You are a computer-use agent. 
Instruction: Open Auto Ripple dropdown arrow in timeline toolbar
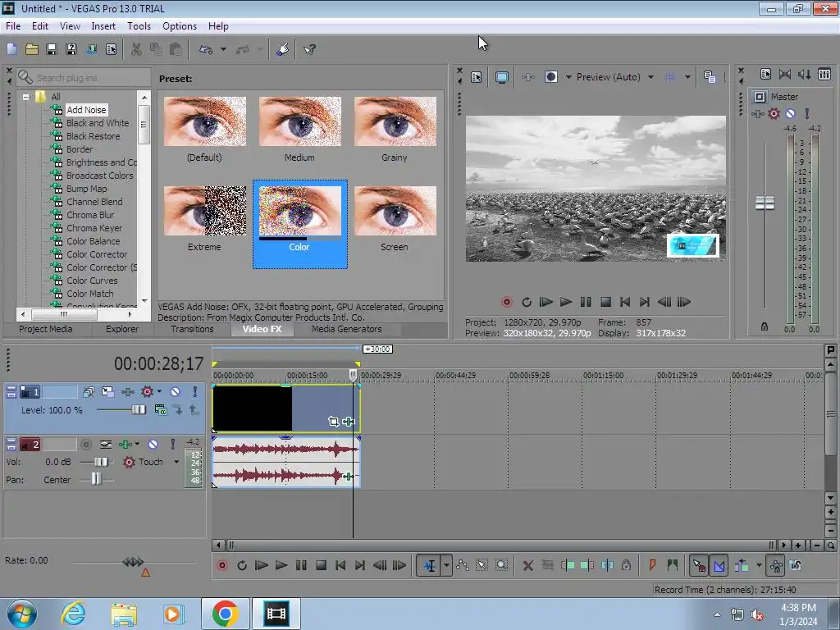point(759,565)
